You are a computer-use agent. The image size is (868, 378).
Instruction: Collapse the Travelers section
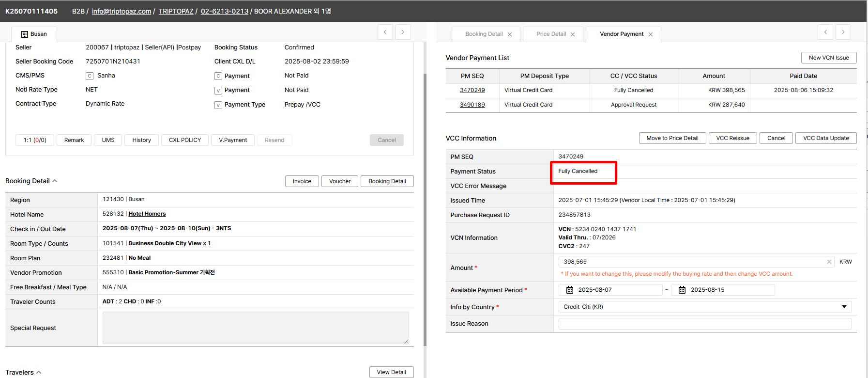(39, 372)
